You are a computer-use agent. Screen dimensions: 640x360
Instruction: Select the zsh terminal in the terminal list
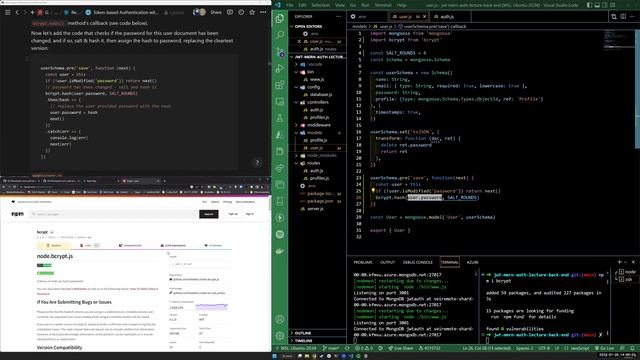tap(627, 279)
